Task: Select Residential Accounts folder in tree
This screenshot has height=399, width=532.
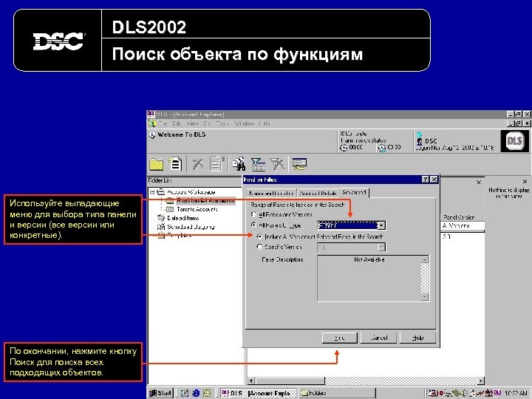Action: tap(205, 200)
